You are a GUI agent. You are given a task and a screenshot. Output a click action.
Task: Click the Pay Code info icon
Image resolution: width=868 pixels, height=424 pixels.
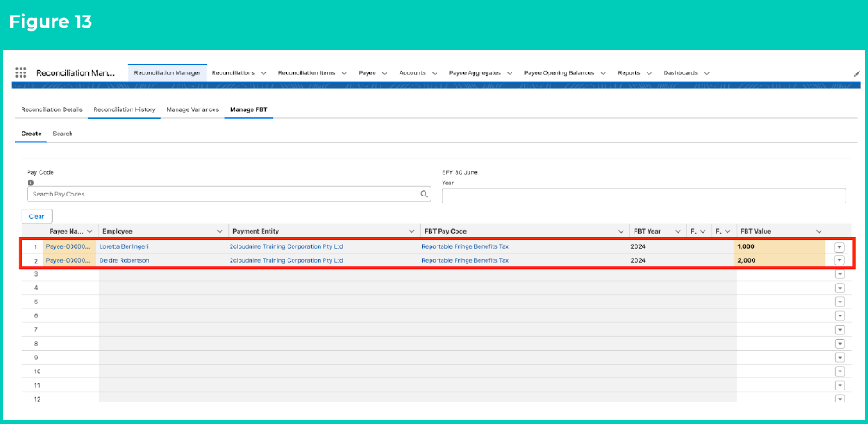[x=30, y=183]
